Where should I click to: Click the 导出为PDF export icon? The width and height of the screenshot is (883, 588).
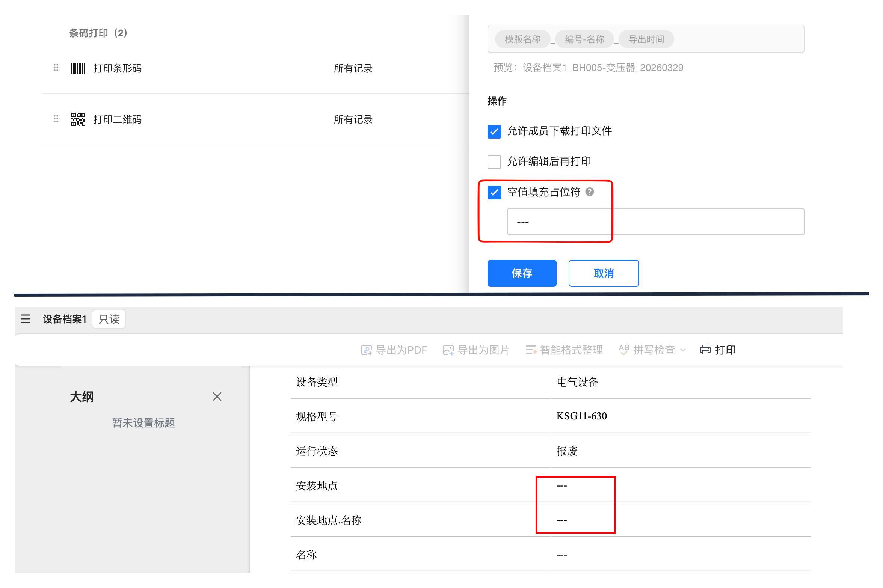(x=366, y=350)
